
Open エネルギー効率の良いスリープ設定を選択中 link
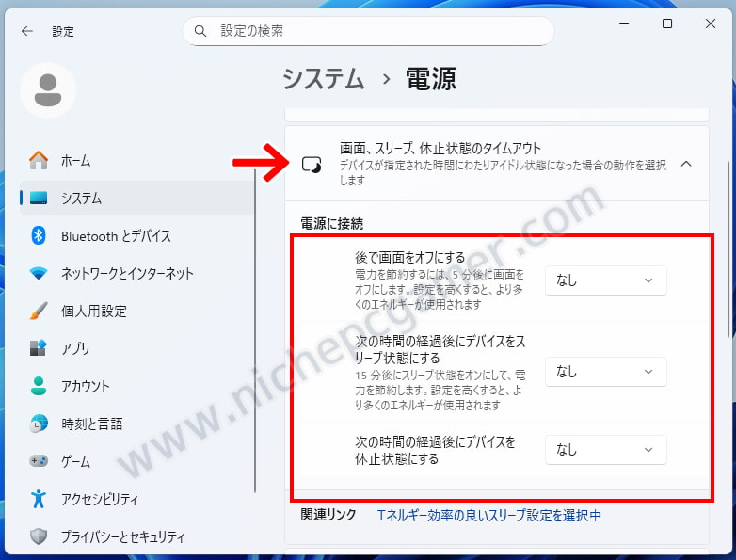[488, 515]
